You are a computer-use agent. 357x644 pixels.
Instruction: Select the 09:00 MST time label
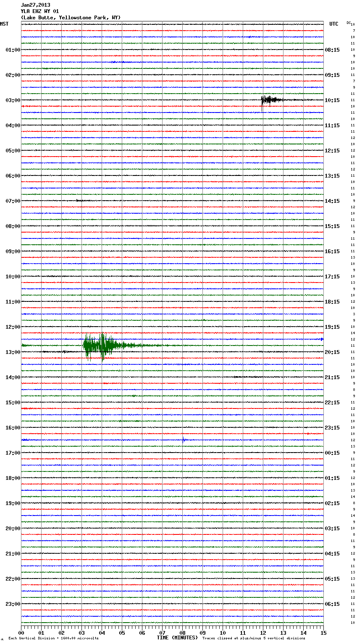pos(13,251)
